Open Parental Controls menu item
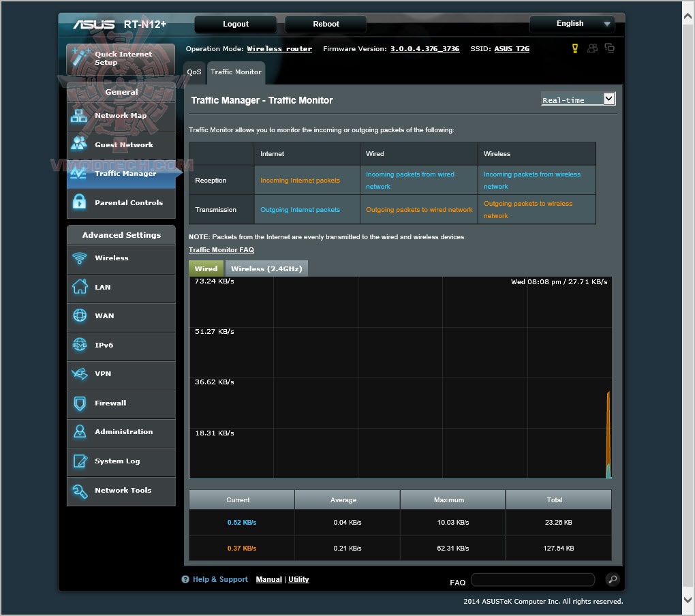This screenshot has width=695, height=616. tap(121, 202)
